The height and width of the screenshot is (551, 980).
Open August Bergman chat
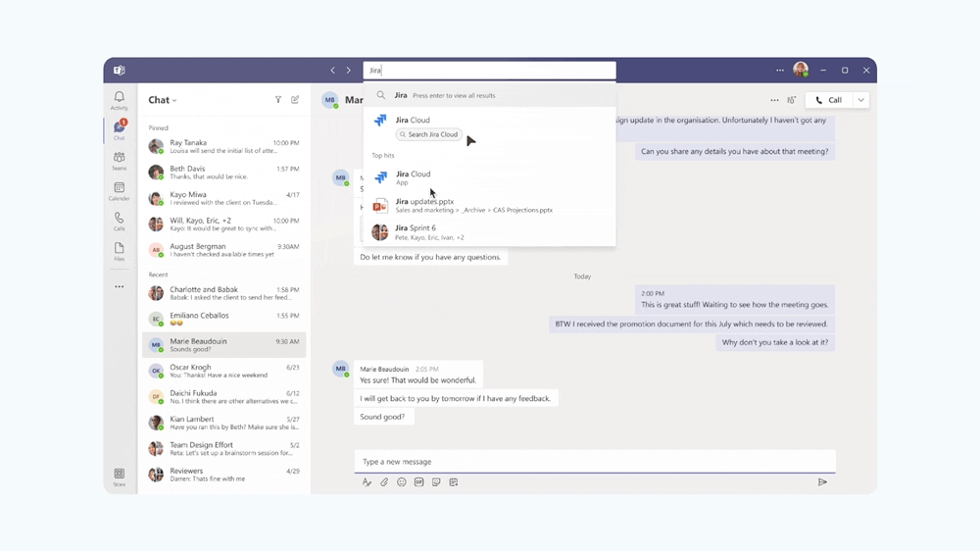pos(223,250)
